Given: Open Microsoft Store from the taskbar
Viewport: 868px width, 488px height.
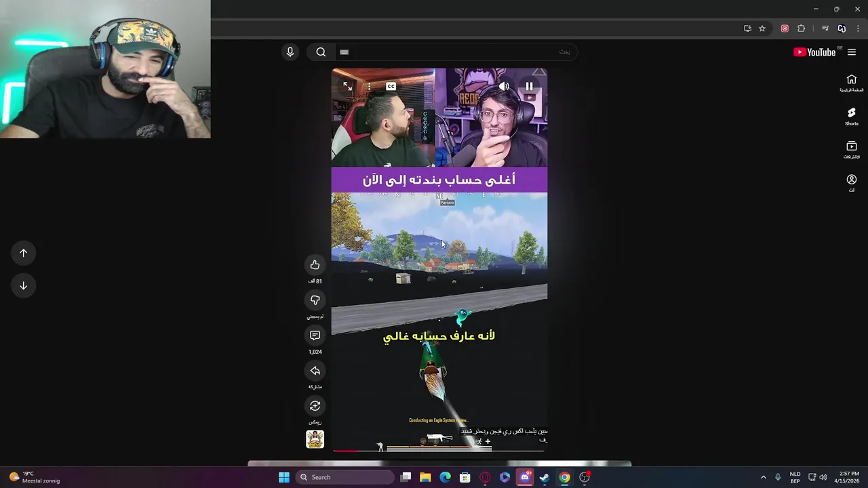Looking at the screenshot, I should click(x=465, y=477).
